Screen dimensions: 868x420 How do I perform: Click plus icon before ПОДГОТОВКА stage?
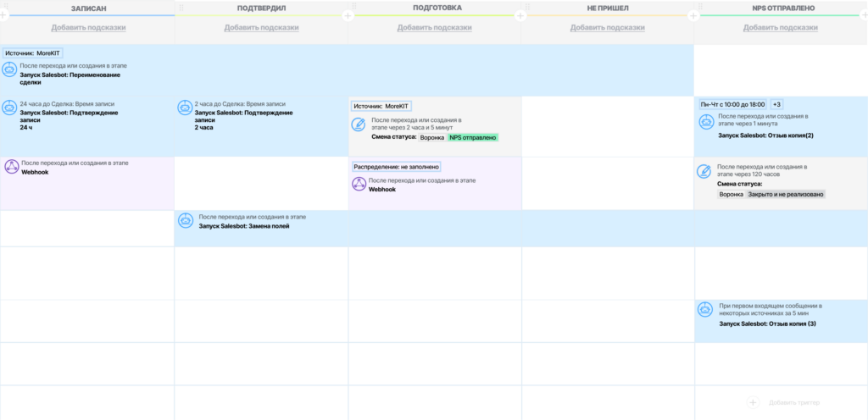pos(348,16)
